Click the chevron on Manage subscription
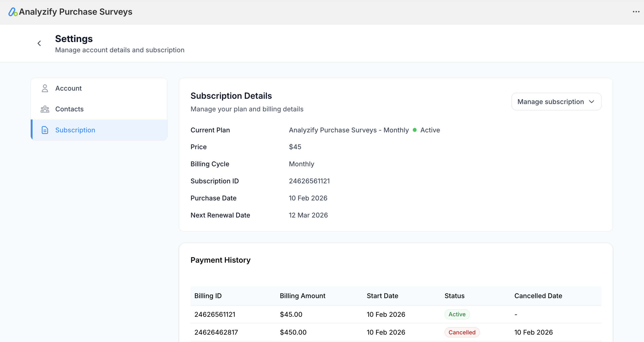The width and height of the screenshot is (644, 342). 592,101
